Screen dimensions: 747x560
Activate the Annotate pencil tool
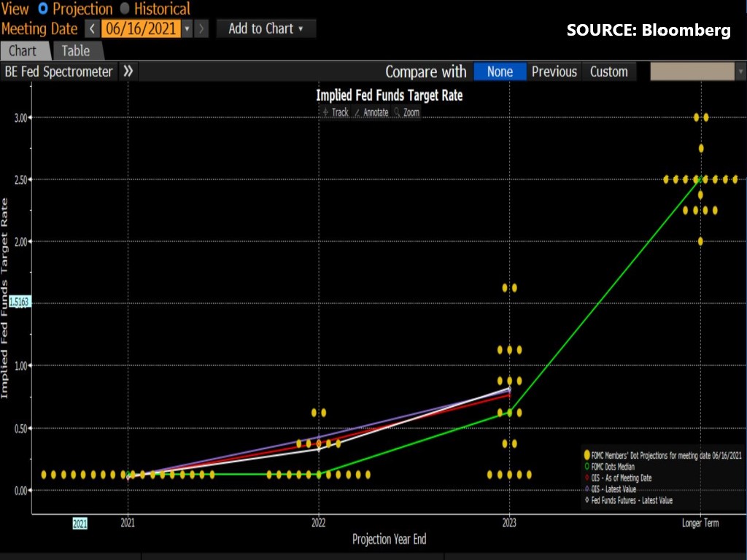[x=371, y=112]
